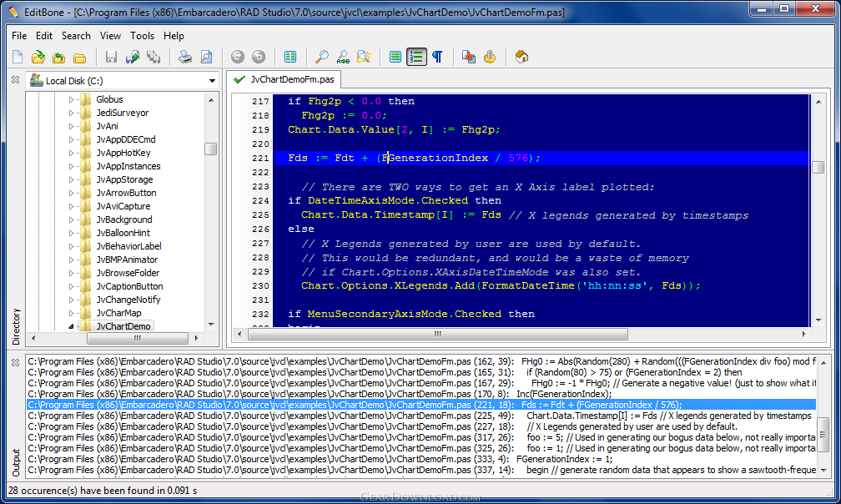This screenshot has height=504, width=841.
Task: Click the editor horizontal scrollbar thumb
Action: pos(438,334)
